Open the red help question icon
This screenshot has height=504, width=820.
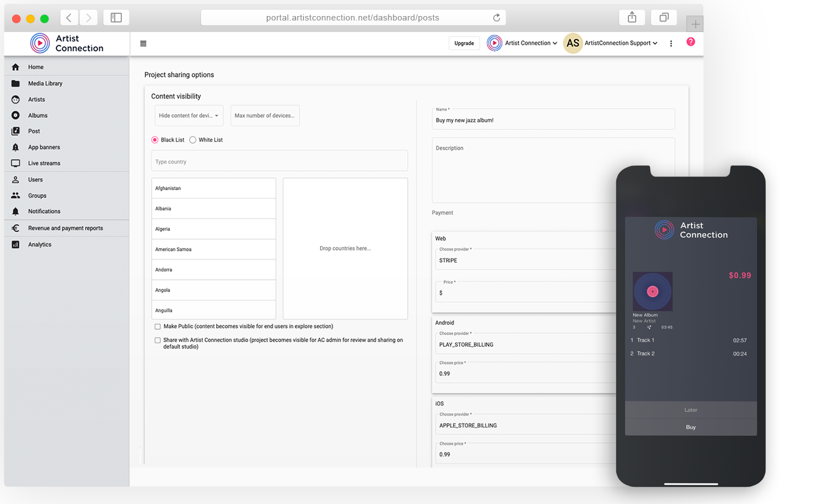[690, 42]
